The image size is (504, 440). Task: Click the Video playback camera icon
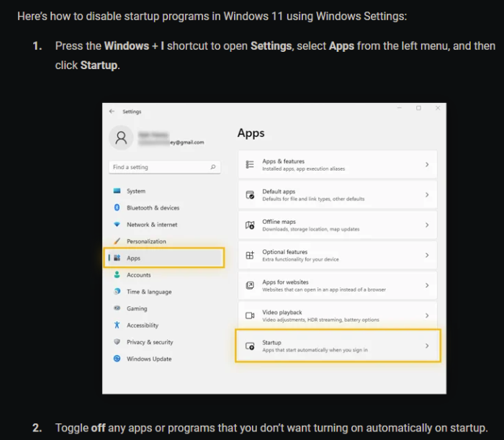[250, 315]
